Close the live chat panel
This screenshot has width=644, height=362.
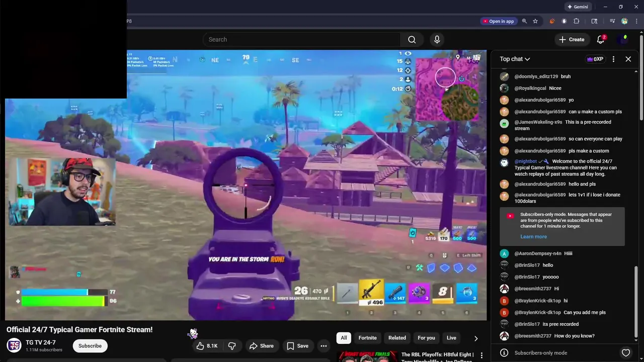(x=628, y=59)
